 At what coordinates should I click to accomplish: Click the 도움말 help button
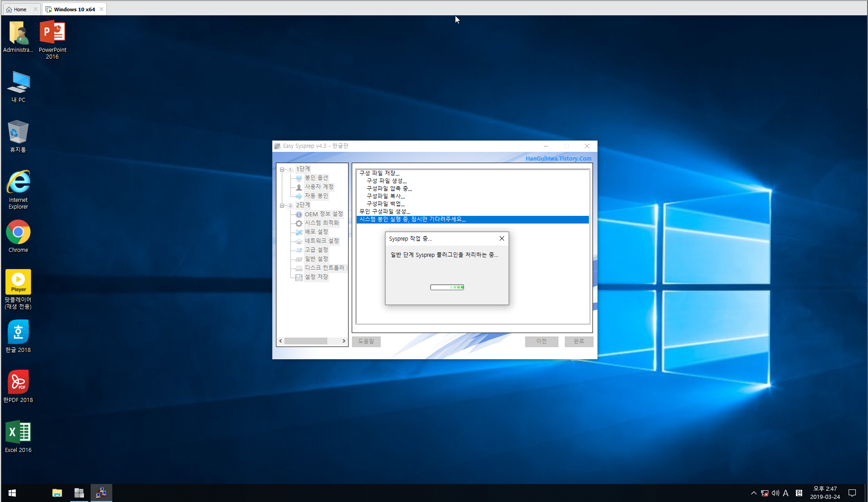[x=366, y=342]
